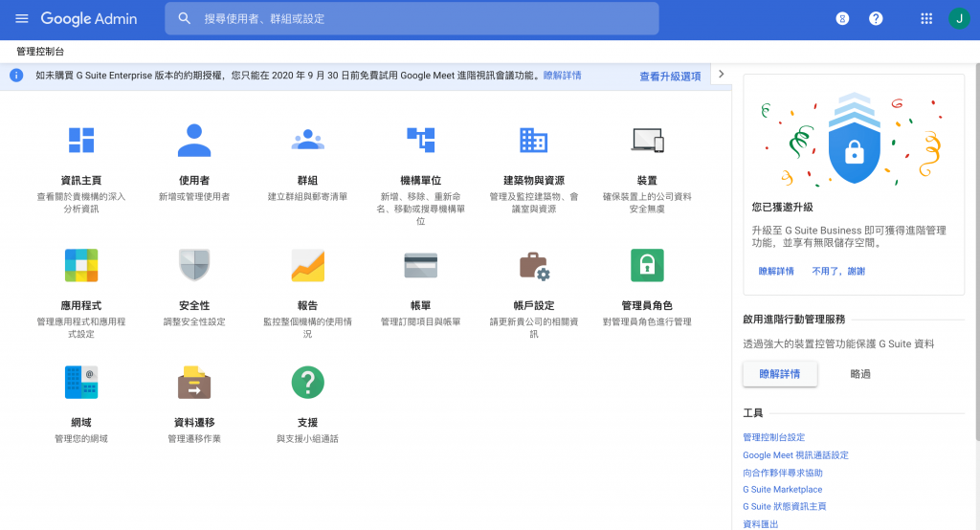Click the shield upgrade illustration
The width and height of the screenshot is (980, 530).
pos(854,139)
